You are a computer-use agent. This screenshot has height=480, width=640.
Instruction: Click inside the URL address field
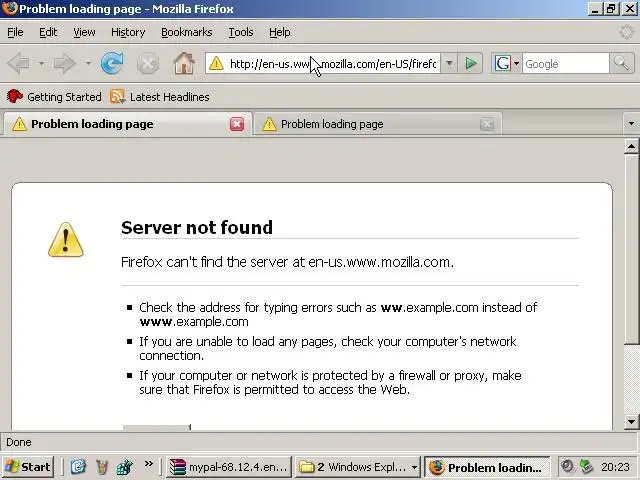point(333,64)
